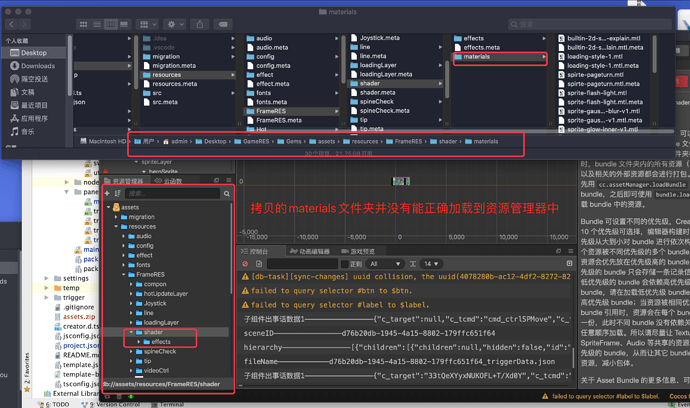The width and height of the screenshot is (690, 408).
Task: Click the asset search magnifier icon
Action: pyautogui.click(x=227, y=194)
